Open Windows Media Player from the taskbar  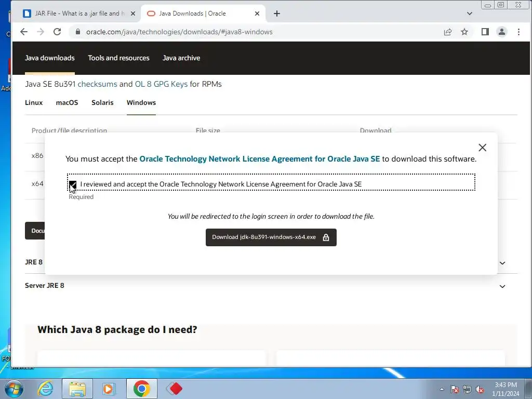(109, 389)
